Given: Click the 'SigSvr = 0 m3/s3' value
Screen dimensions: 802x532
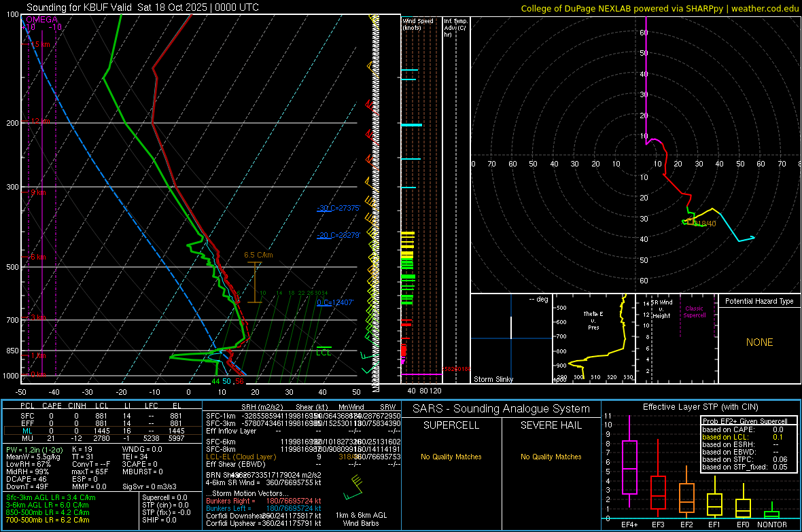Looking at the screenshot, I should click(150, 486).
